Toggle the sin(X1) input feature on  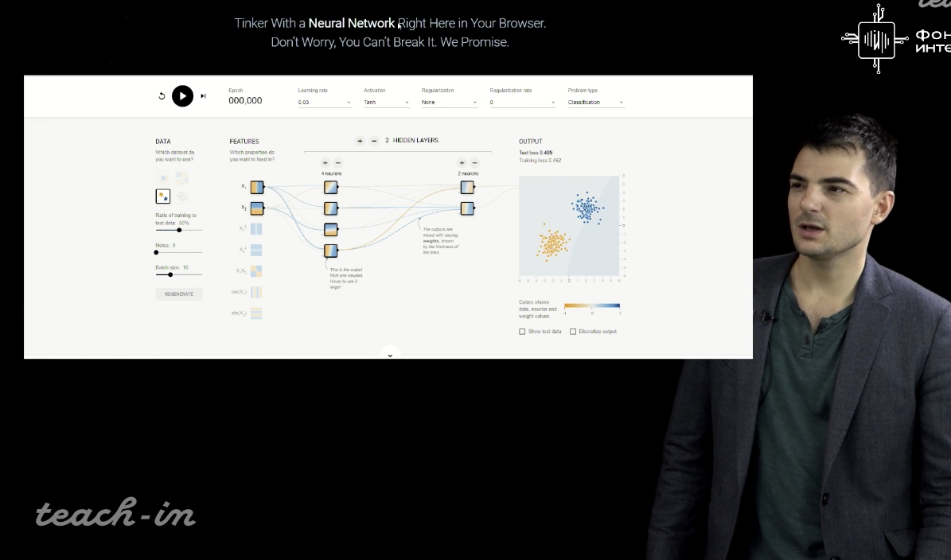[256, 292]
